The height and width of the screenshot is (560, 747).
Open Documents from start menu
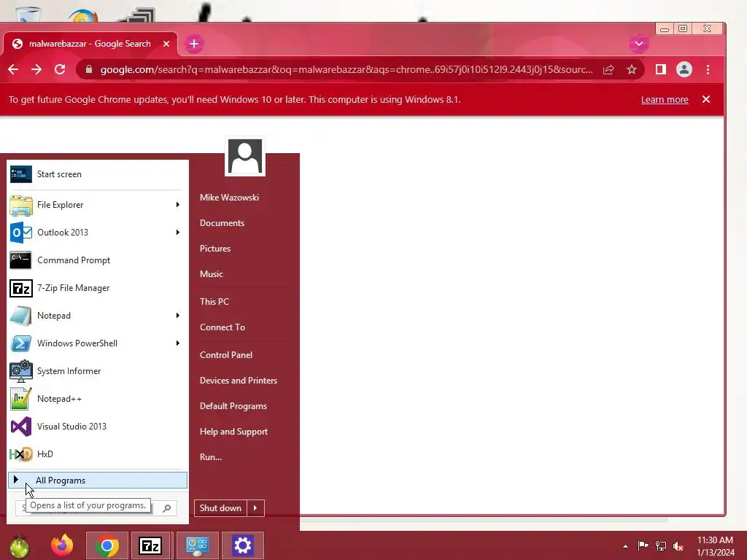(222, 223)
